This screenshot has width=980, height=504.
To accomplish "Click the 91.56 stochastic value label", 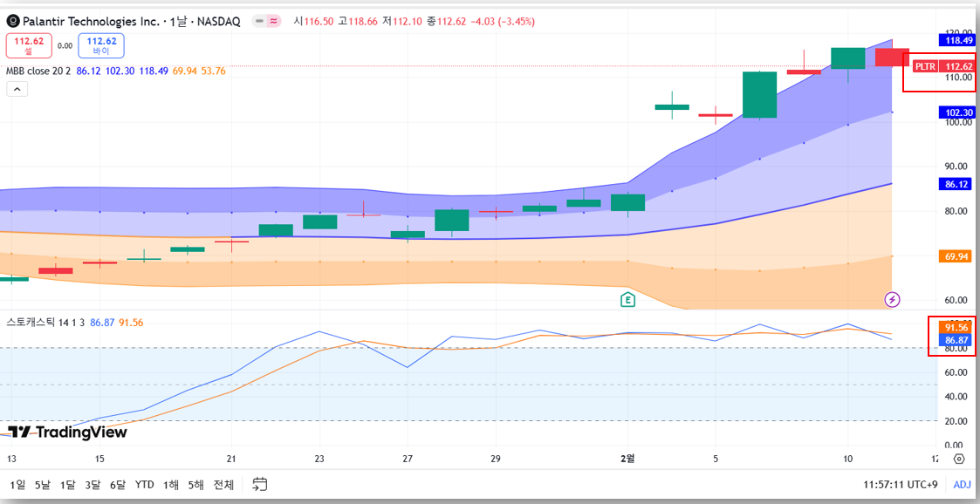I will click(956, 327).
